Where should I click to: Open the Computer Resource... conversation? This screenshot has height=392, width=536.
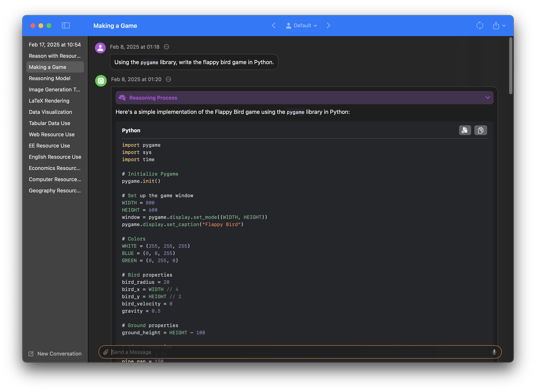coord(55,179)
